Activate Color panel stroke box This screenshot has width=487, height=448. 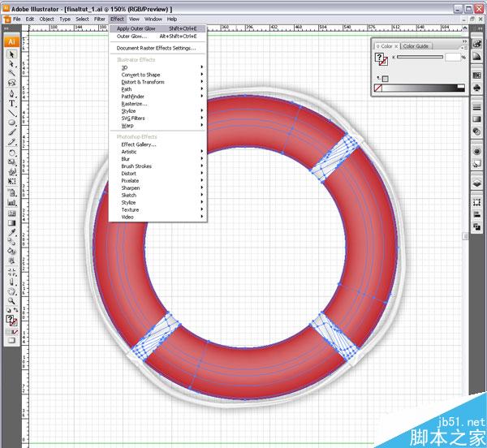click(384, 61)
